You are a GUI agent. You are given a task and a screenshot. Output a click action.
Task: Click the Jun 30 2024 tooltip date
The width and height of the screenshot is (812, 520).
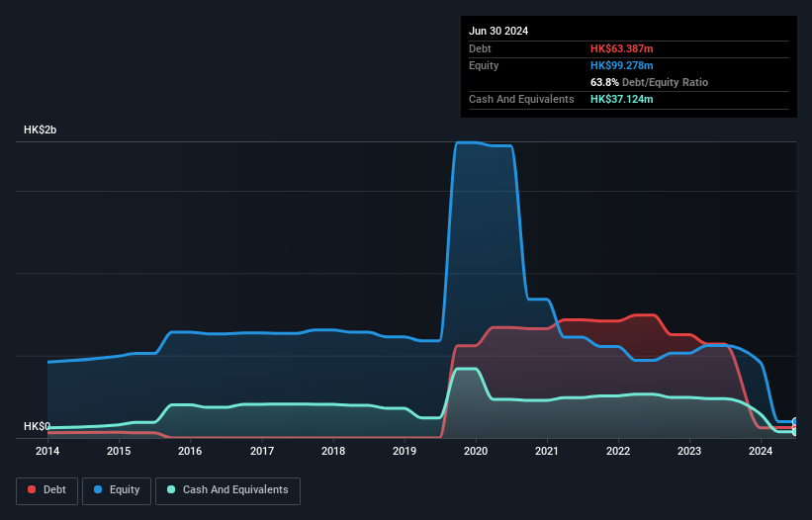[498, 31]
